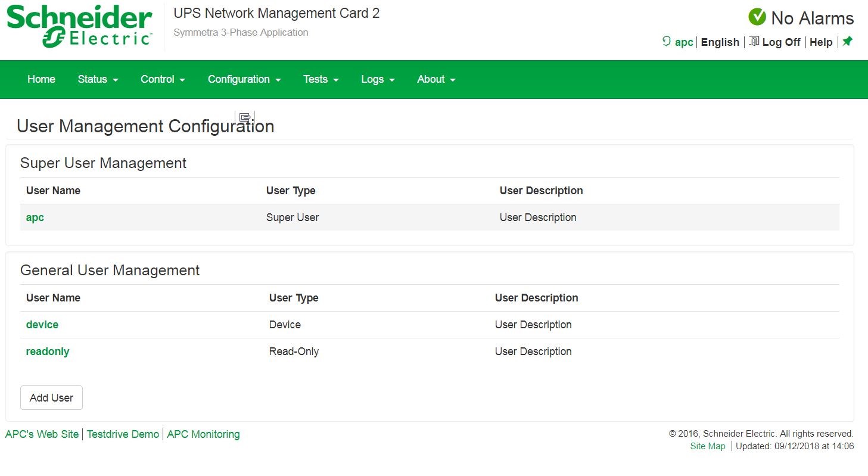Open the device user entry

point(42,325)
